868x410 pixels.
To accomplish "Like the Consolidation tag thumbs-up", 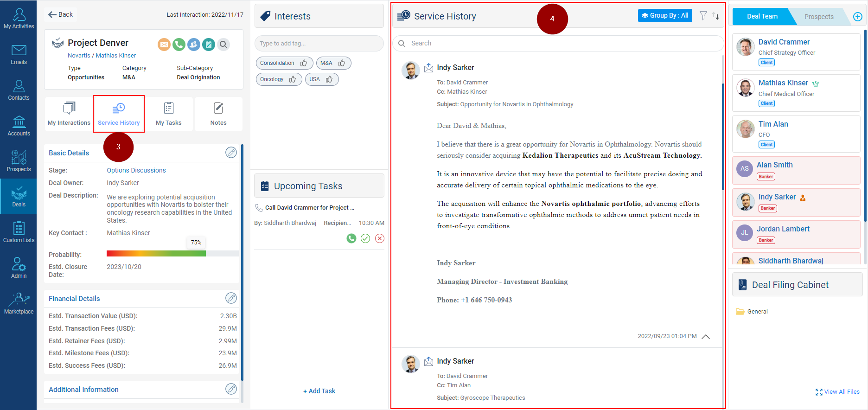I will [x=304, y=63].
